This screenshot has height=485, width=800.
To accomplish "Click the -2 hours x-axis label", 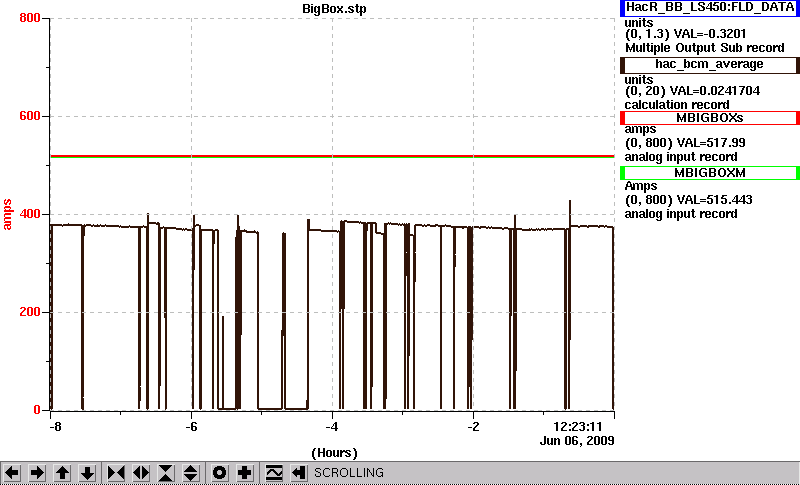I will [473, 426].
